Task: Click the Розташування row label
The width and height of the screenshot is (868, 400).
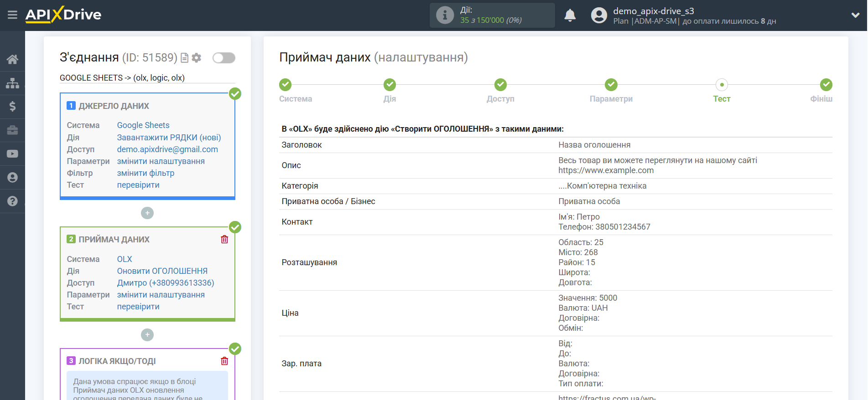Action: [309, 262]
